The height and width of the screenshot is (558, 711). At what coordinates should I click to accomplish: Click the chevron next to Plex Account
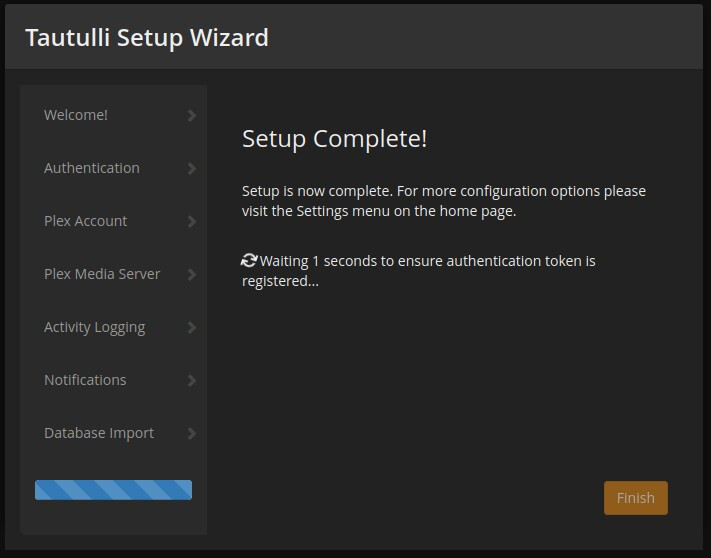[192, 222]
